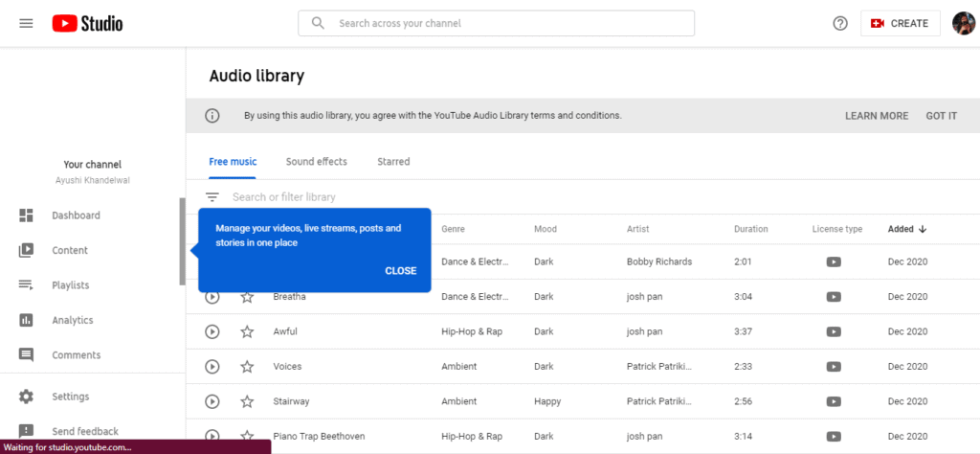The image size is (980, 454).
Task: Click LEARN MORE in the banner
Action: [877, 116]
